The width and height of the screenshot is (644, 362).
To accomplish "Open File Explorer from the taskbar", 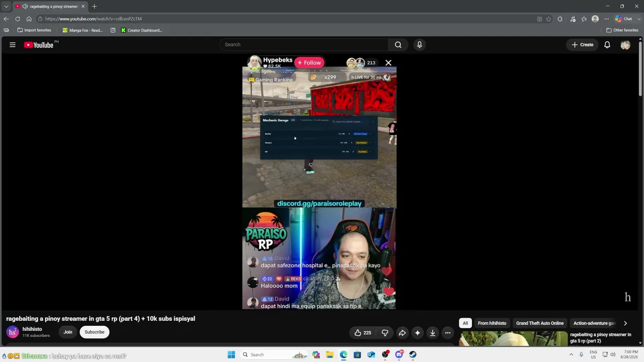I will (330, 354).
